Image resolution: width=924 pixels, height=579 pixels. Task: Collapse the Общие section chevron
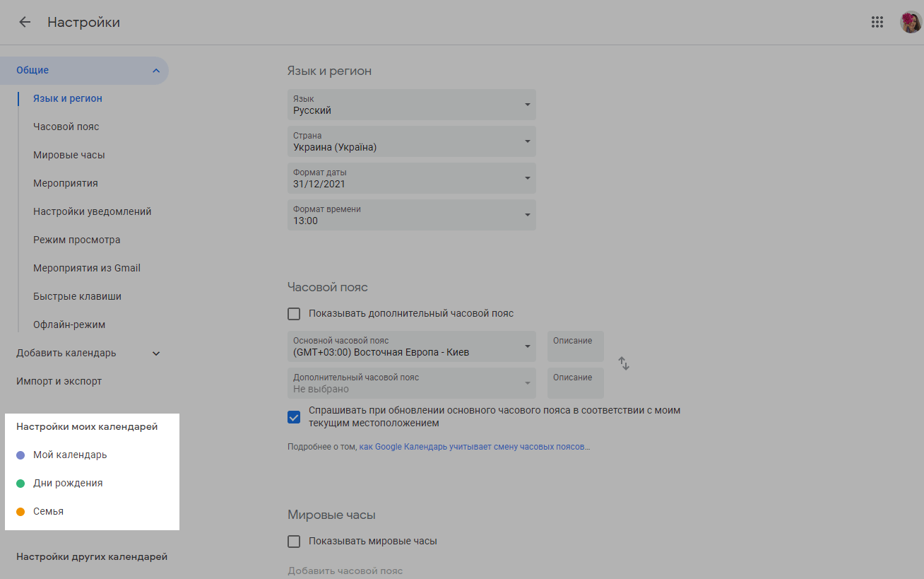coord(155,71)
